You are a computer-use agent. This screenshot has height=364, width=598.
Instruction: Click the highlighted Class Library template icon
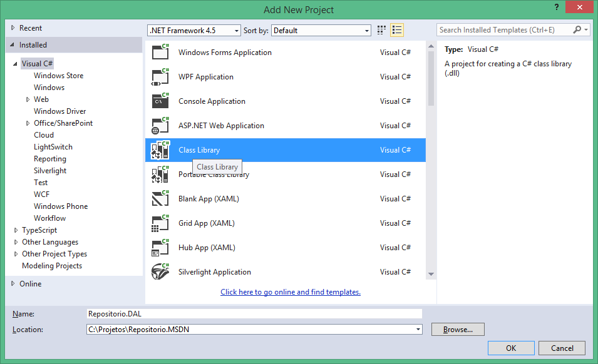160,150
